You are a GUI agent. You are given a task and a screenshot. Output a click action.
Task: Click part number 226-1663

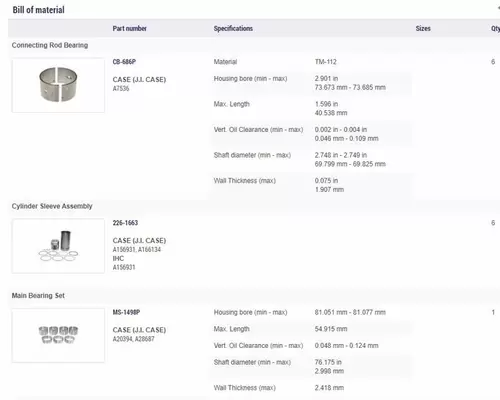(x=125, y=223)
